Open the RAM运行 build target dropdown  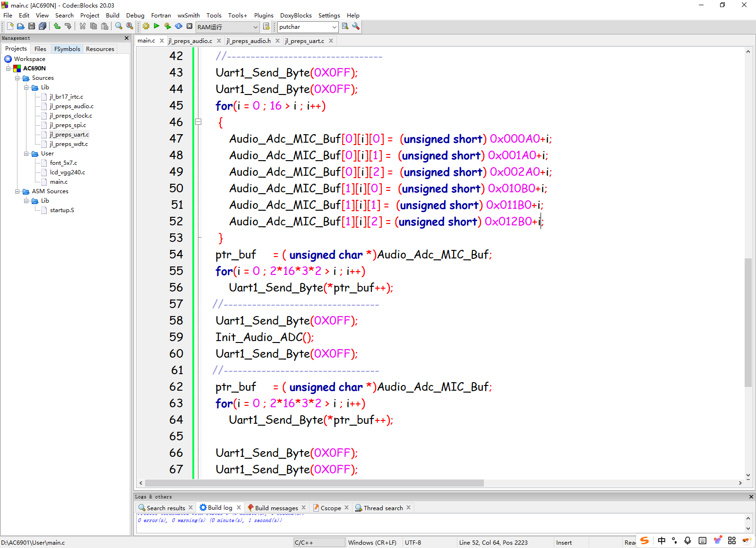[x=228, y=27]
